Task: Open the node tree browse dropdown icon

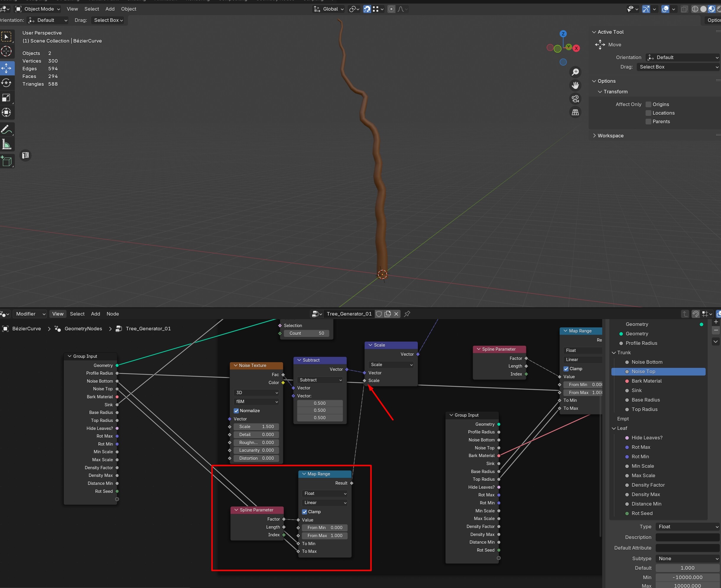Action: 317,314
